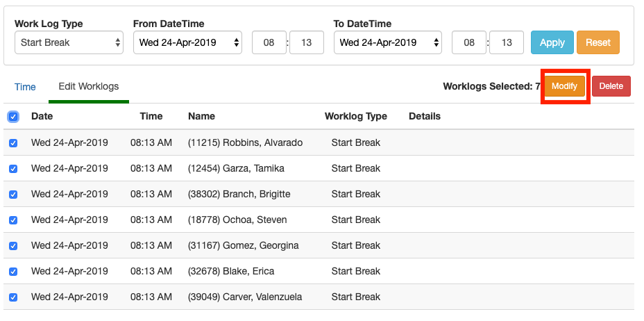This screenshot has height=321, width=644.
Task: Click the To DateTime hour field
Action: (x=469, y=42)
